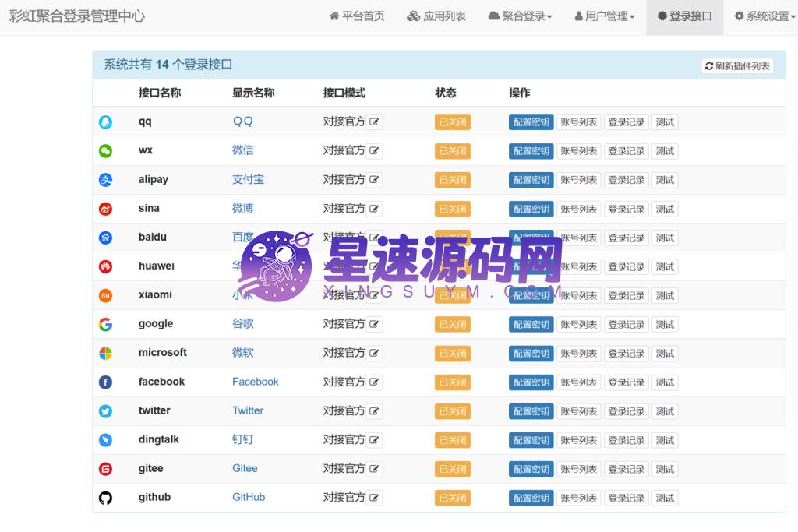
Task: Click the Microsoft logo icon
Action: pos(105,354)
